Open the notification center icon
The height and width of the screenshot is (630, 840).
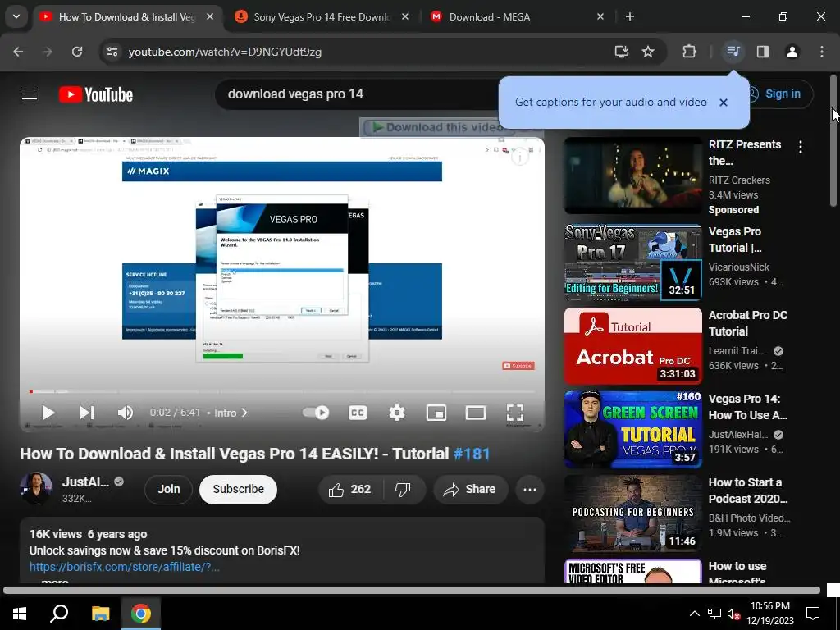(813, 614)
